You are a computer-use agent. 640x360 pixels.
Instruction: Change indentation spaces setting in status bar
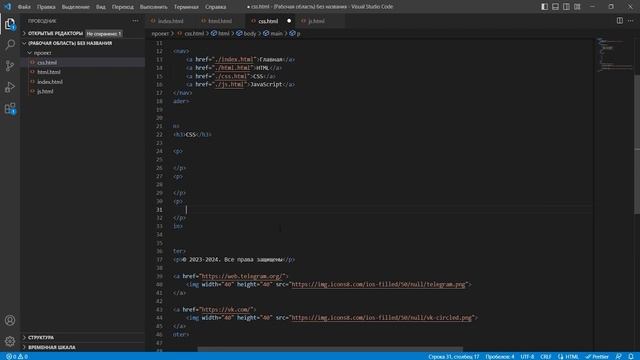point(500,356)
